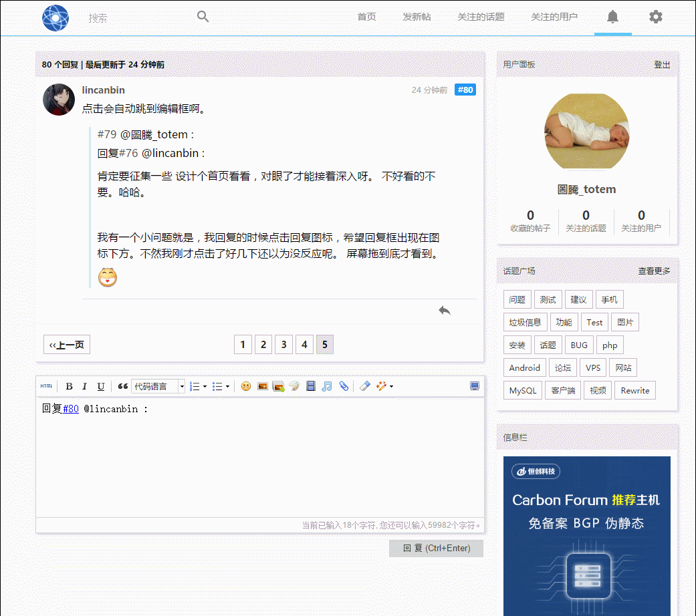Image resolution: width=696 pixels, height=616 pixels.
Task: Click the 上一页 previous page button
Action: point(67,345)
